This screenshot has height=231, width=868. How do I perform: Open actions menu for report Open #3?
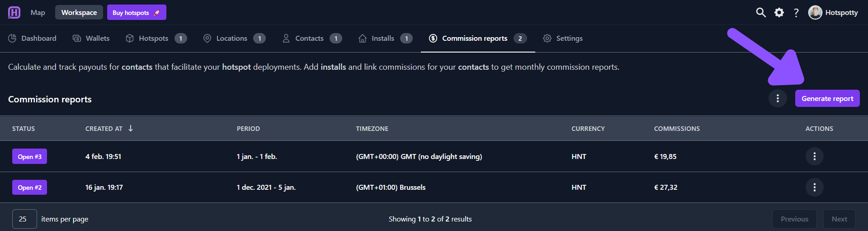click(x=814, y=156)
